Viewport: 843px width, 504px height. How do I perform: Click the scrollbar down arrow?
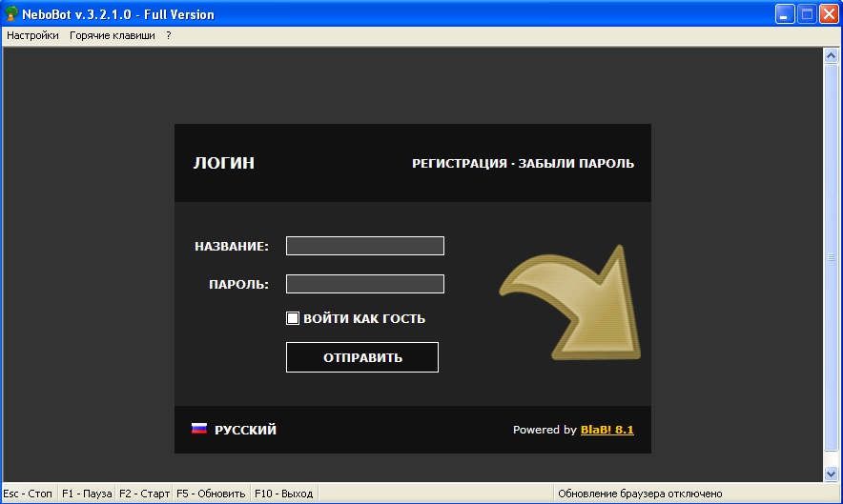[830, 473]
